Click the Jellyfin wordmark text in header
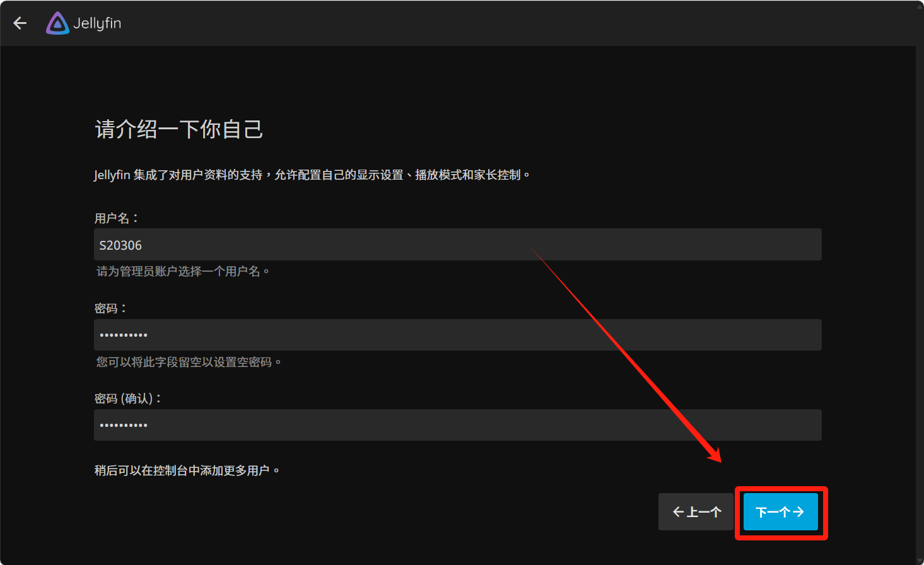 (x=97, y=23)
